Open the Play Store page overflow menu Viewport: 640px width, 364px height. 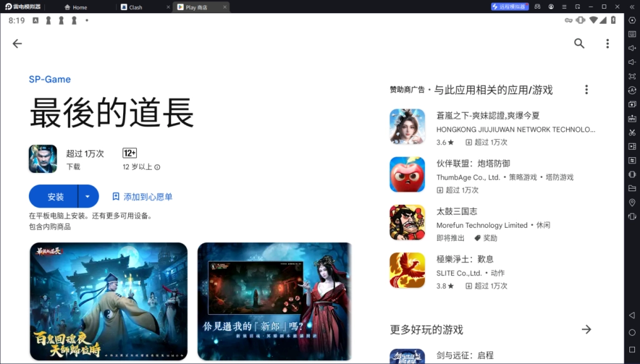click(607, 44)
